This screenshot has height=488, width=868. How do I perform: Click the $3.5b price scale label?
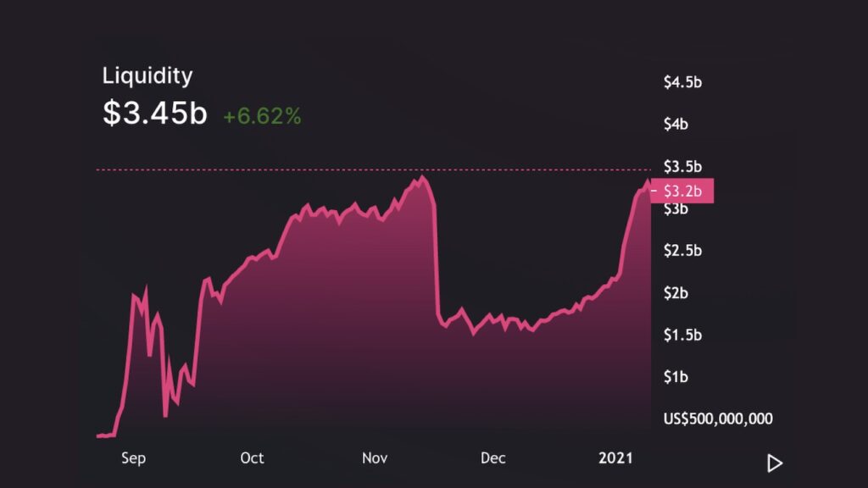tap(682, 167)
